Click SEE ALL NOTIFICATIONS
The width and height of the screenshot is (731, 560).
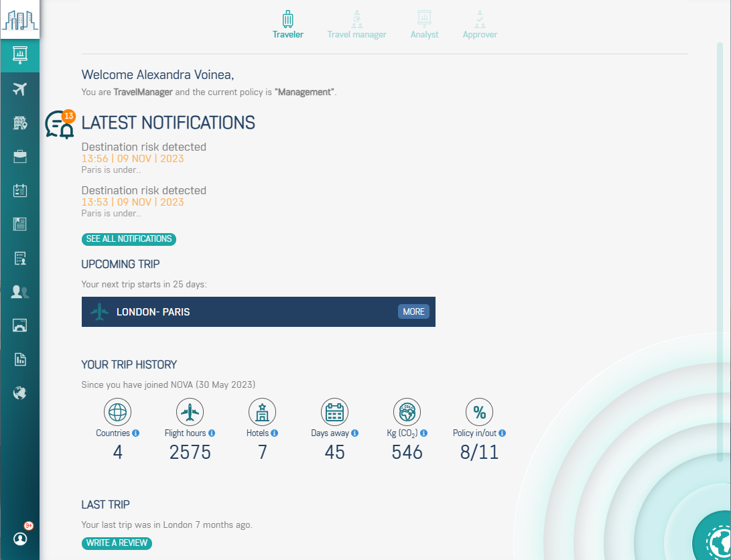[x=129, y=239]
